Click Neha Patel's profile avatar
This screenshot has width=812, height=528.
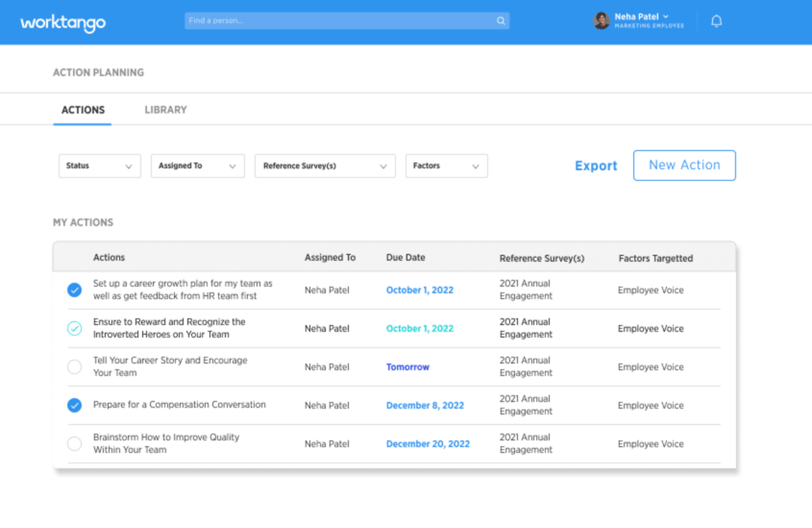pyautogui.click(x=601, y=20)
